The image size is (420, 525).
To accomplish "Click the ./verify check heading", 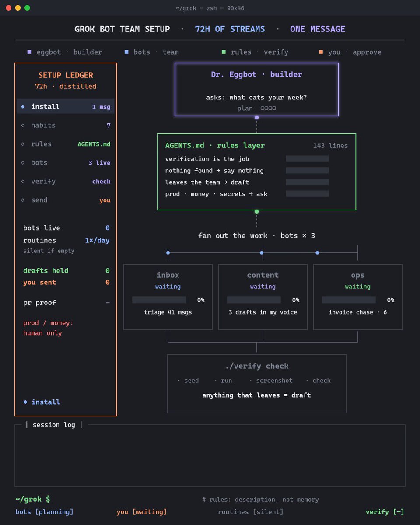I will point(256,366).
